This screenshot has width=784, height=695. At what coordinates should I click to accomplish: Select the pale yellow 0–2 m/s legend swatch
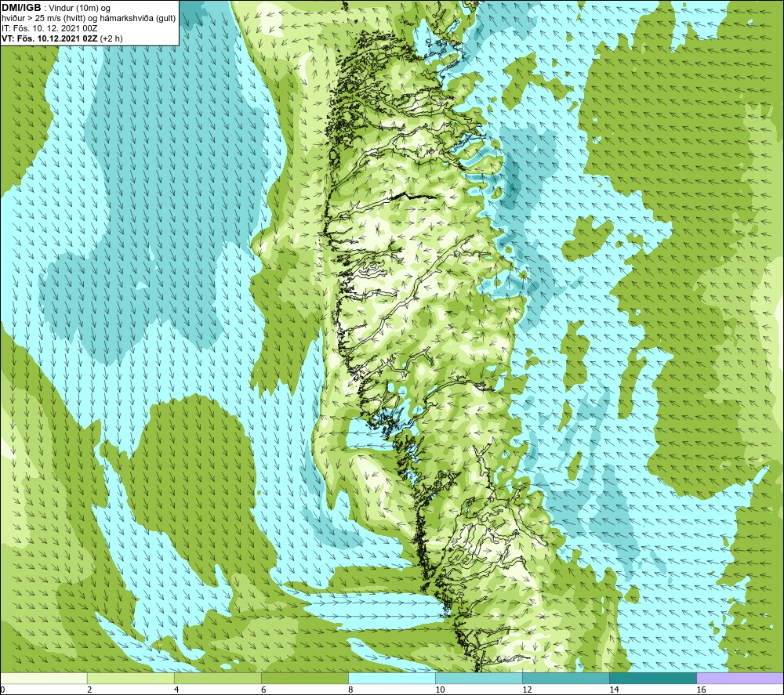tap(43, 679)
